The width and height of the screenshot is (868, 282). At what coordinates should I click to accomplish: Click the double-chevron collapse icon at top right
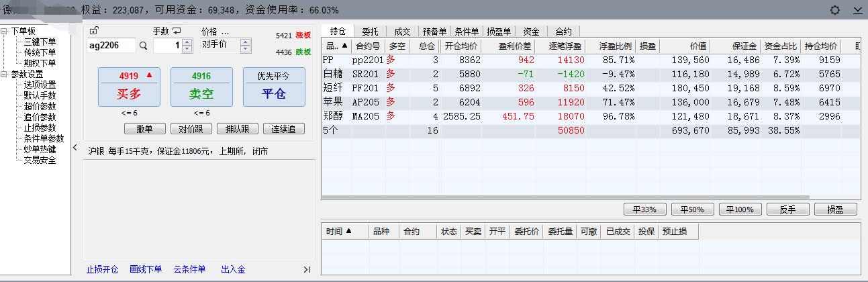[x=859, y=10]
